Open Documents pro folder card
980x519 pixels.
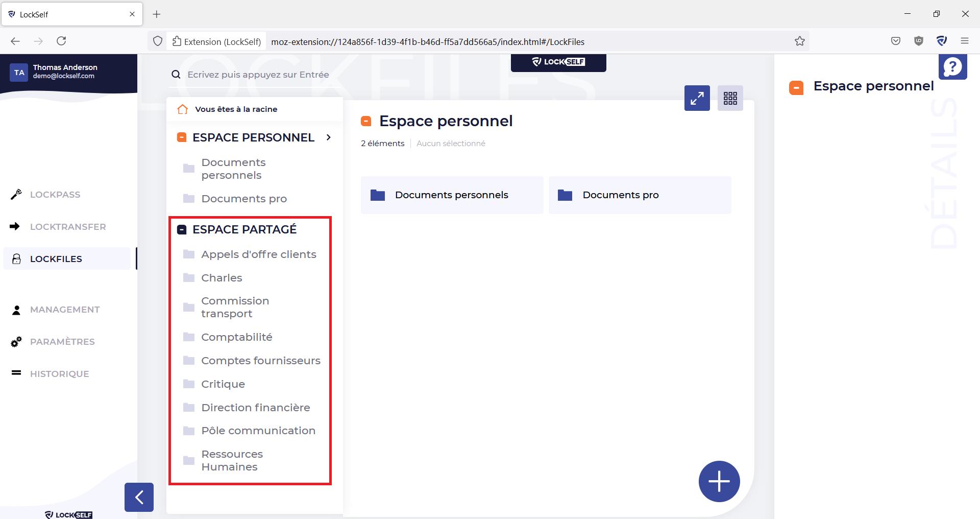[640, 195]
